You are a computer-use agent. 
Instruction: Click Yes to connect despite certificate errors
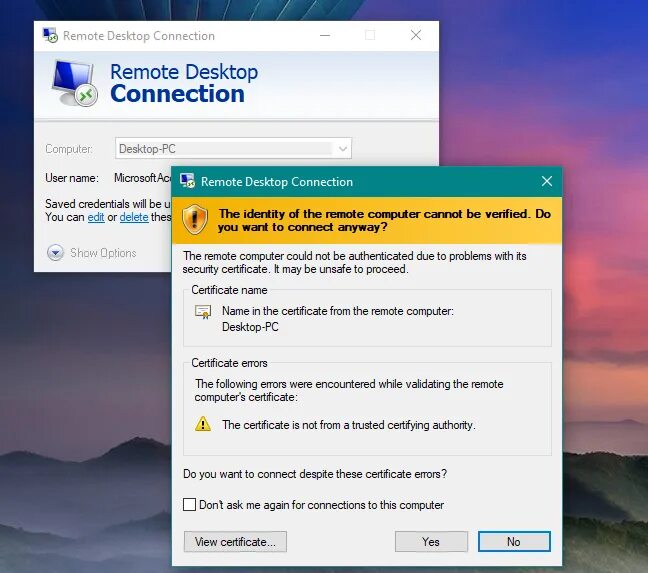click(431, 542)
